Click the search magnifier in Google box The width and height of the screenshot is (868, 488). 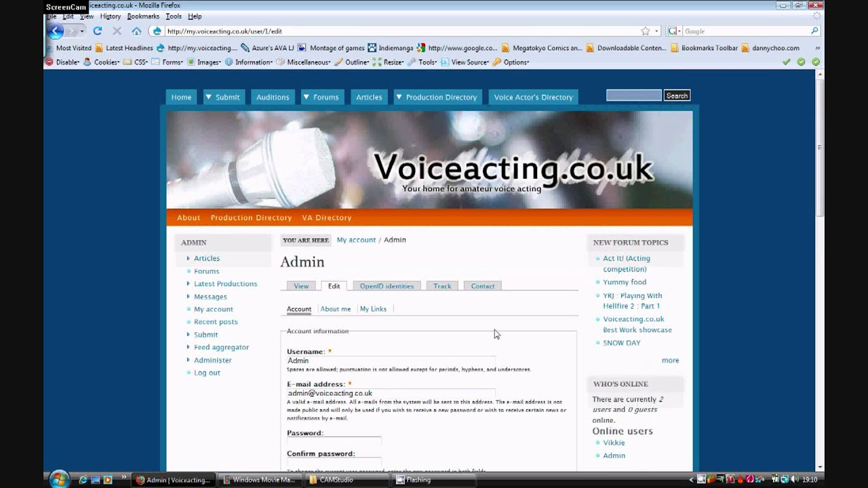[x=814, y=31]
